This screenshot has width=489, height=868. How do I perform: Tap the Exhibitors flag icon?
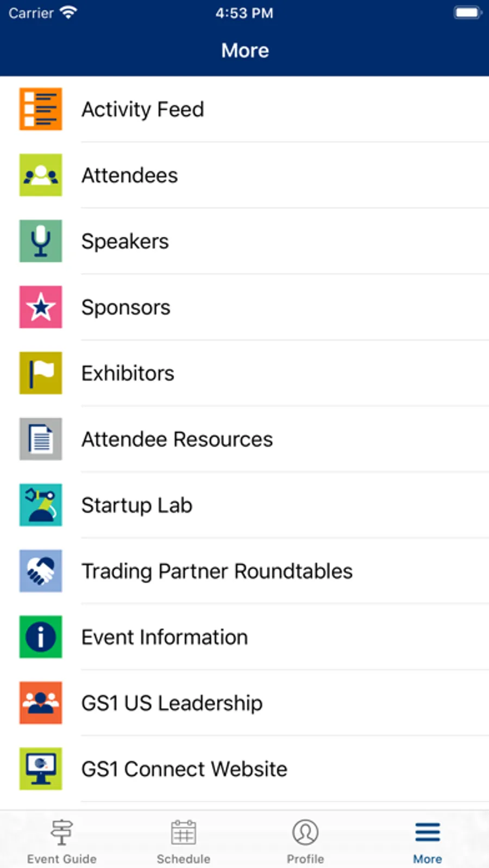tap(41, 373)
